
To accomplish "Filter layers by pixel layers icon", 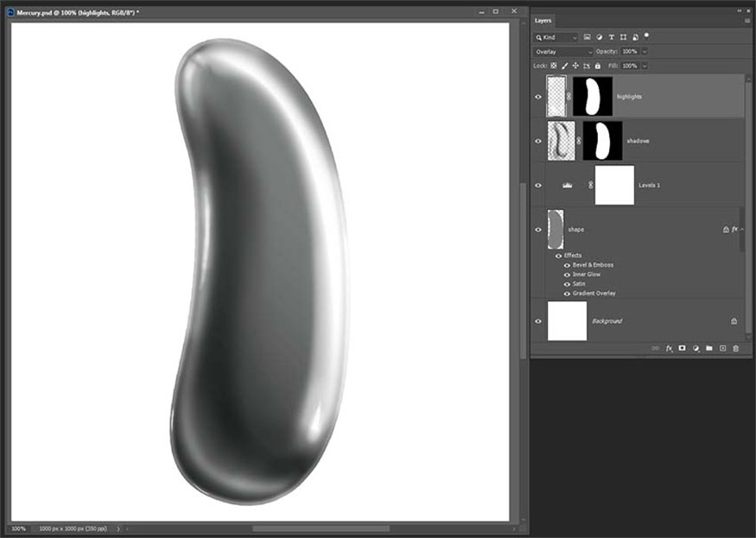I will [587, 37].
